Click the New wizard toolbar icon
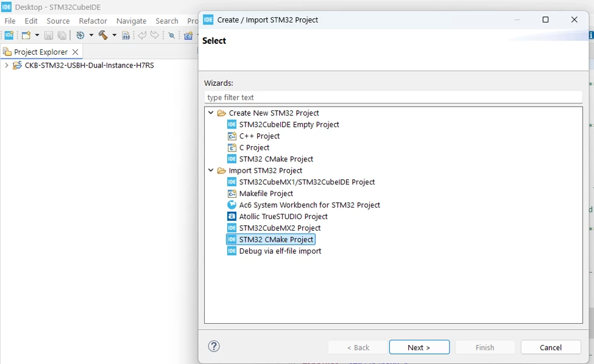594x364 pixels. (x=26, y=35)
